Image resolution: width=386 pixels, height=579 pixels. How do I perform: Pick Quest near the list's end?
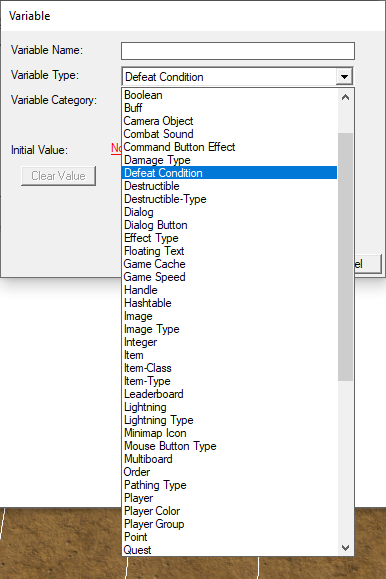pyautogui.click(x=229, y=550)
